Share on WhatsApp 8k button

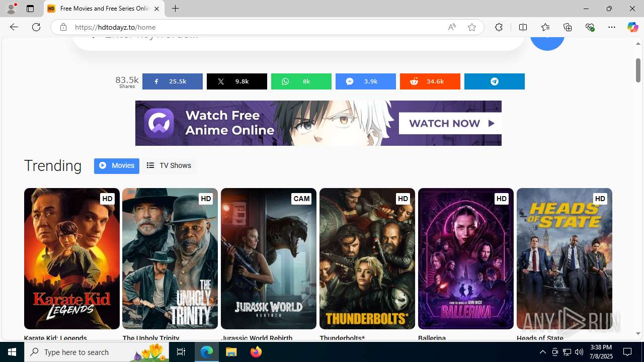301,81
